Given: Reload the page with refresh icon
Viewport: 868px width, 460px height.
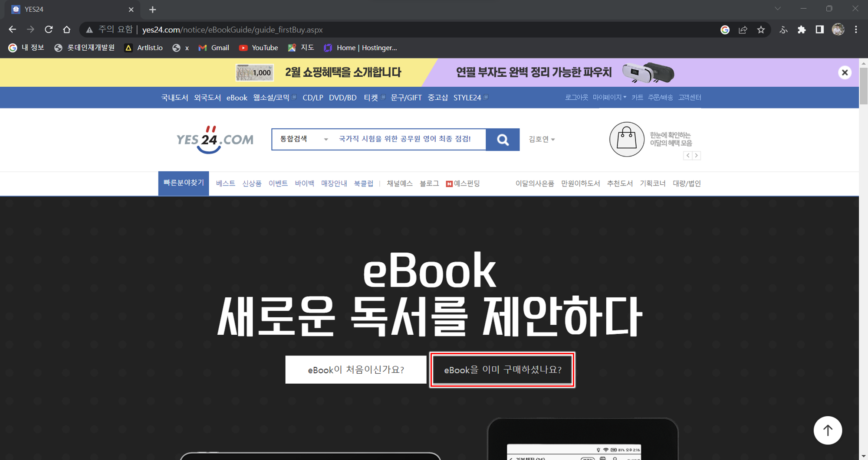Looking at the screenshot, I should [x=49, y=29].
